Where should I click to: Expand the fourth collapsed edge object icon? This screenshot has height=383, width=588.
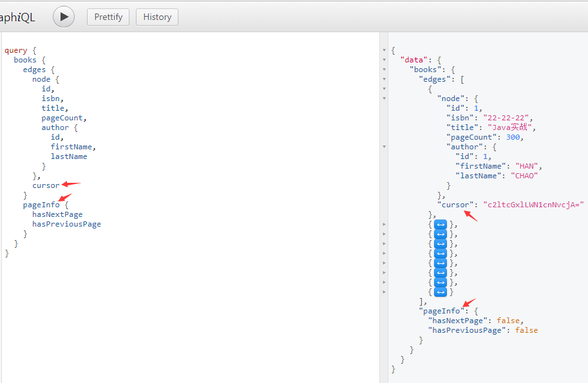pyautogui.click(x=440, y=253)
